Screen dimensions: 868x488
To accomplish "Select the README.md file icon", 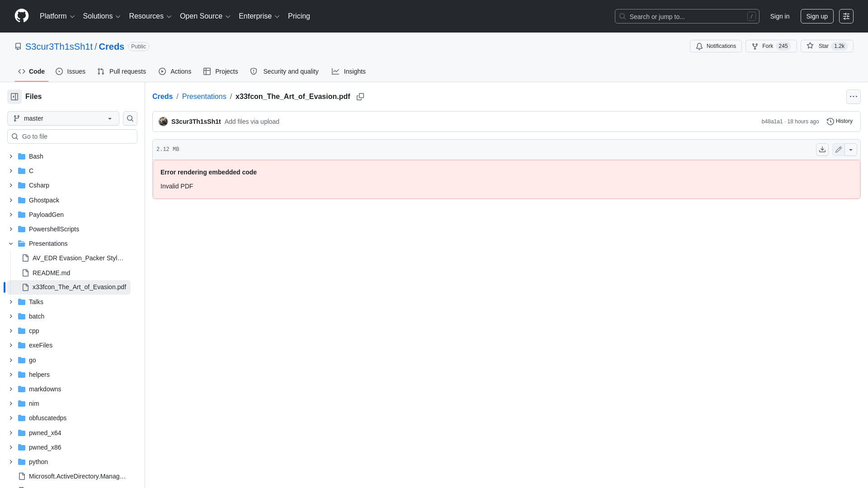I will point(25,273).
